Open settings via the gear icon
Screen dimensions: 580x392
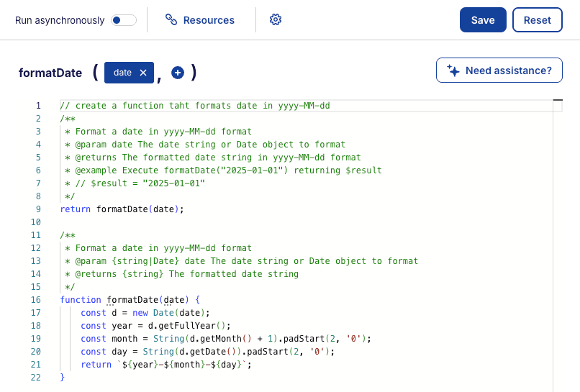[275, 20]
